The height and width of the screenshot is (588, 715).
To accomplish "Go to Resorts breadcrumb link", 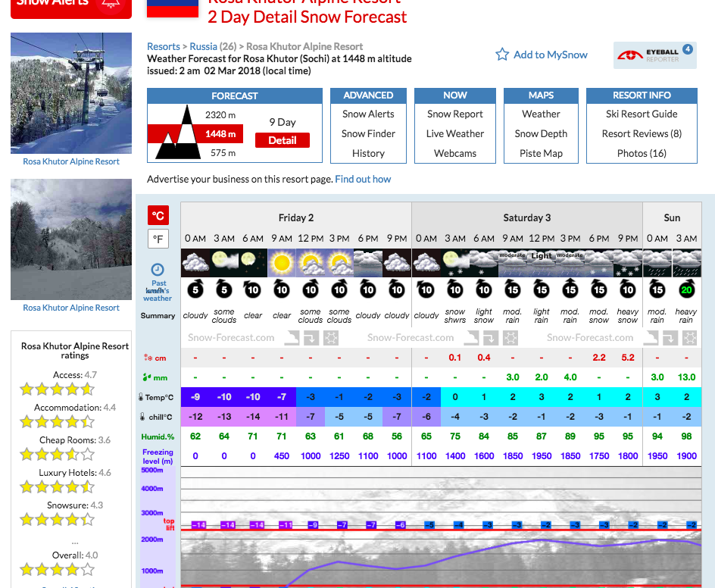I will (164, 46).
